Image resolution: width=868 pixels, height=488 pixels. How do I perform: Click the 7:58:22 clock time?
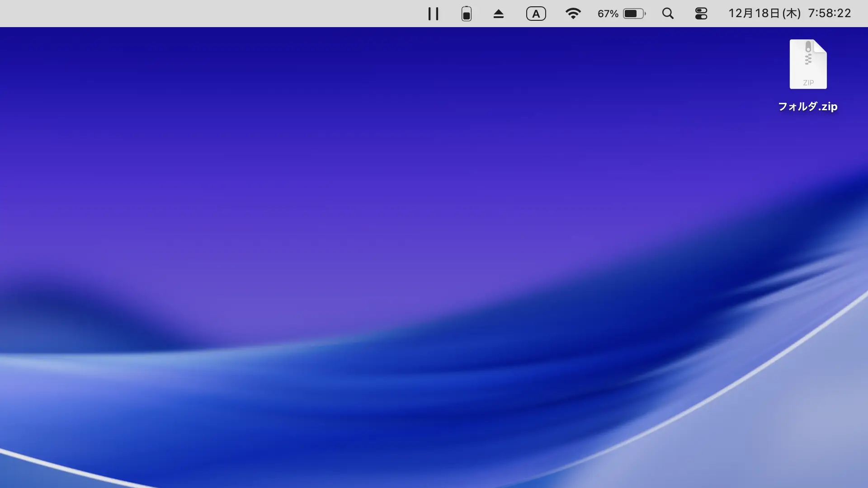tap(829, 14)
